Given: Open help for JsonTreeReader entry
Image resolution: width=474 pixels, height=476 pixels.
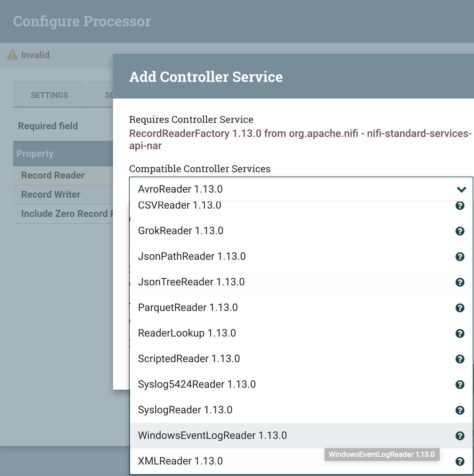Looking at the screenshot, I should [460, 282].
